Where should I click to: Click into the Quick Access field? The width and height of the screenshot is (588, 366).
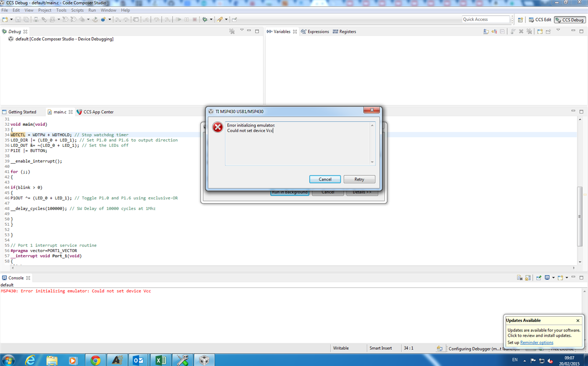click(x=486, y=19)
